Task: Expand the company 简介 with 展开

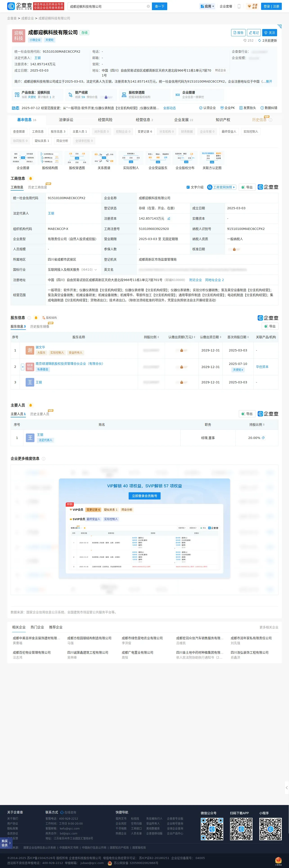Action: 269,81
